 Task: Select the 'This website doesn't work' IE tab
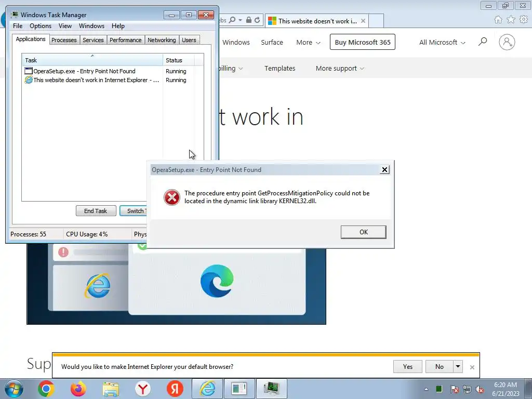tap(316, 21)
